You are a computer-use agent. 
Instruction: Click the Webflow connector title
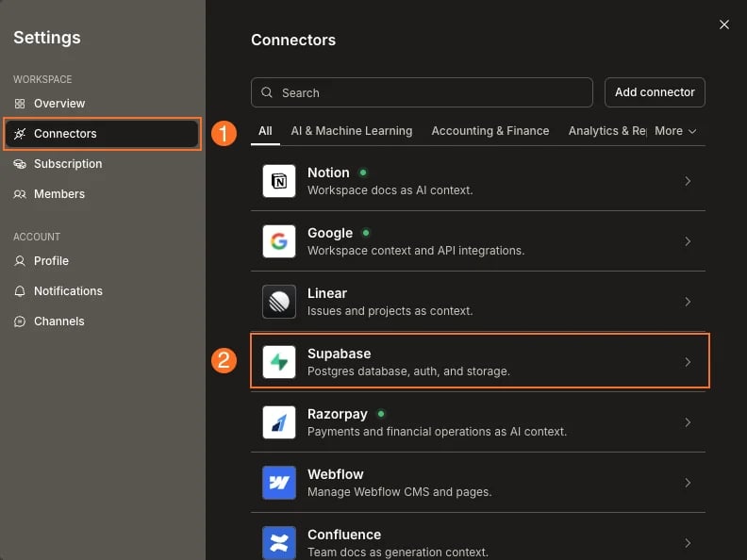pyautogui.click(x=336, y=474)
